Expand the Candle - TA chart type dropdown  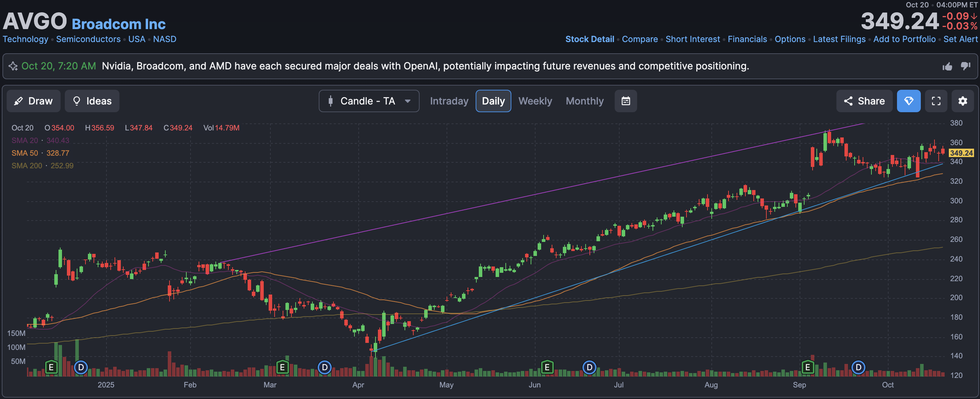point(369,101)
